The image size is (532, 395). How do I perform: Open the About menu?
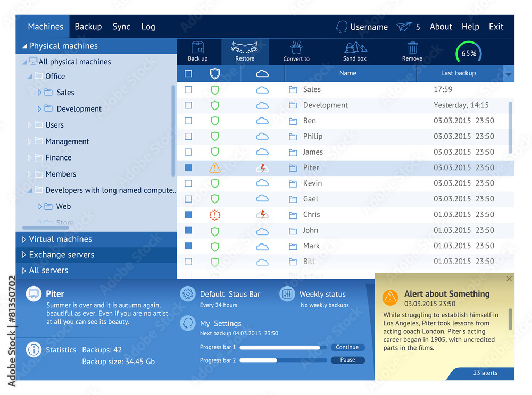[x=440, y=27]
